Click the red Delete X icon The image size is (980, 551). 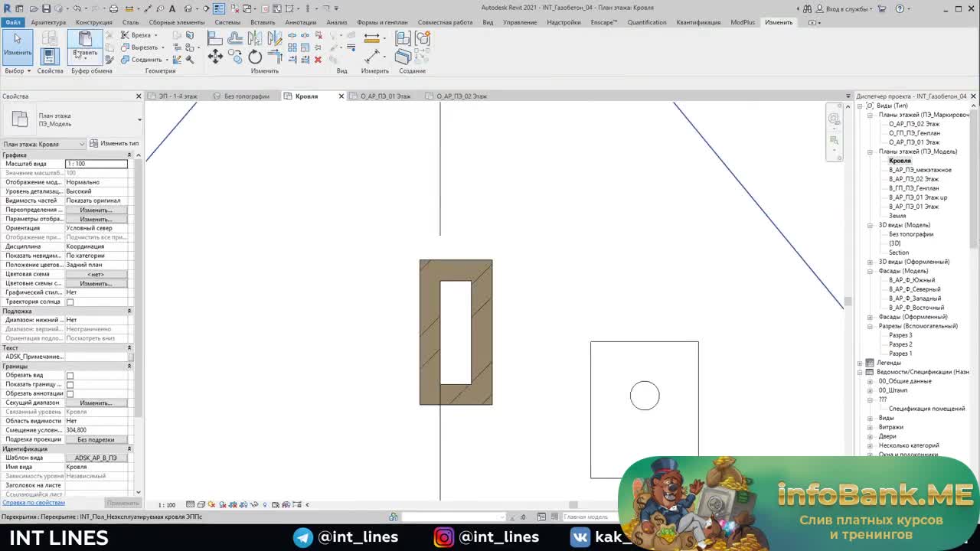click(x=318, y=60)
